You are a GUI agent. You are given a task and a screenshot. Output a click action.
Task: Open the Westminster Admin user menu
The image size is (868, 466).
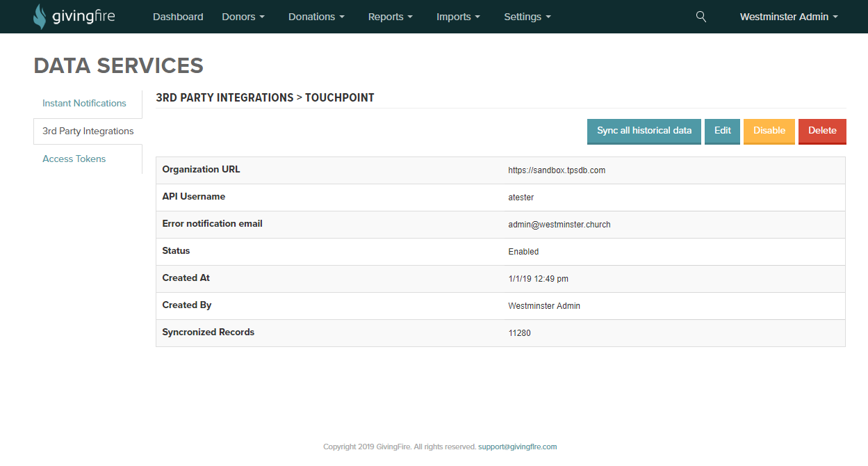[789, 17]
